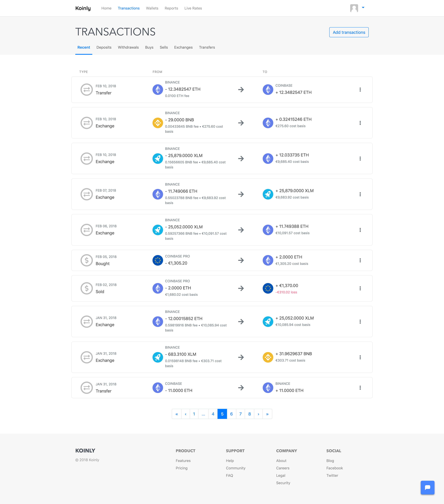Viewport: 444px width, 504px height.
Task: Go to page 6 in pagination
Action: pyautogui.click(x=231, y=414)
